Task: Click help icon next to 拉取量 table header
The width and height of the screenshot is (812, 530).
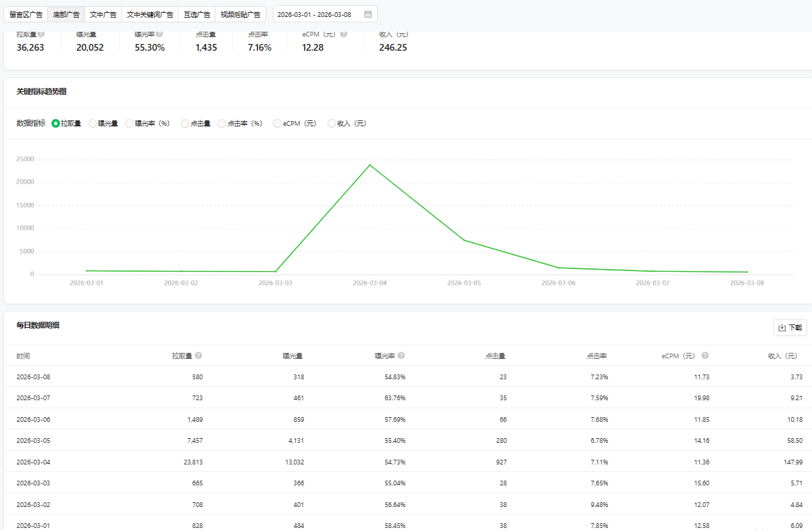Action: tap(199, 356)
